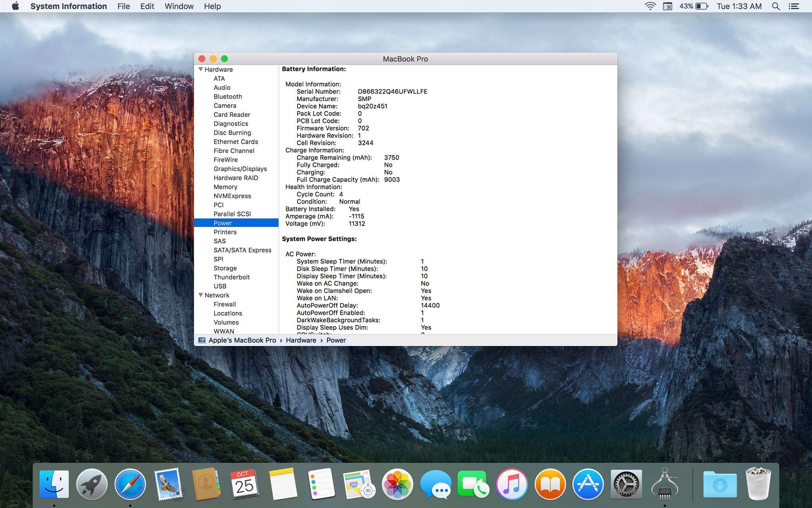Open Spotlight search magnifier icon
812x508 pixels.
776,6
